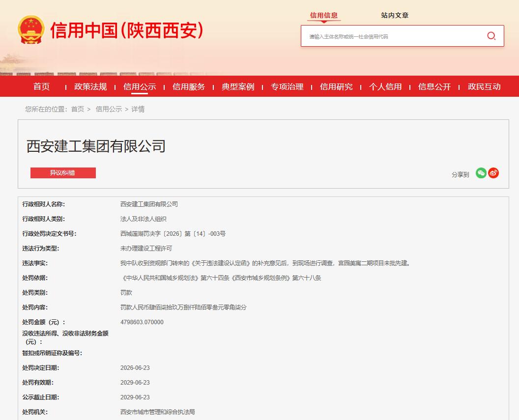Click the 异议/纠错 red button
Screen dimensions: 519x420
[63, 172]
